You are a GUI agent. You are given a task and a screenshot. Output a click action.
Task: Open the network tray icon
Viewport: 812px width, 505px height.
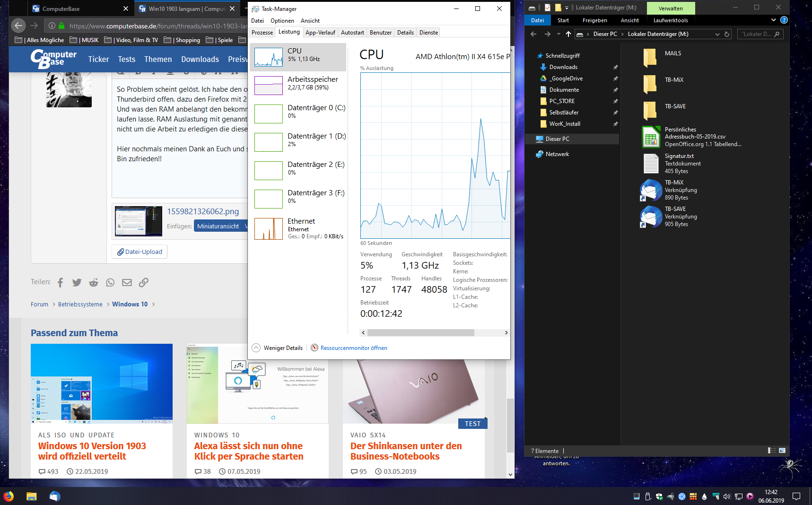pos(738,496)
